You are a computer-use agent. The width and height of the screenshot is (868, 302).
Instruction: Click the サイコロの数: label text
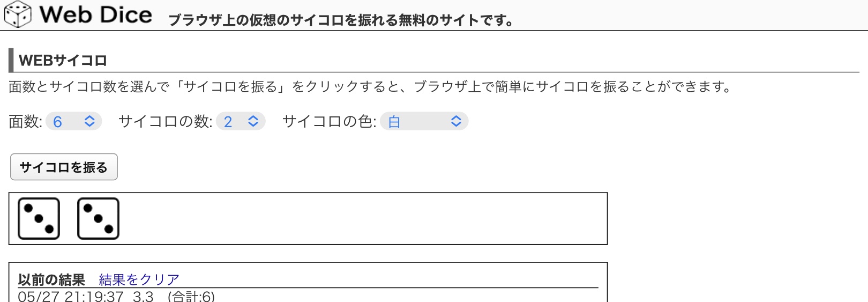165,122
